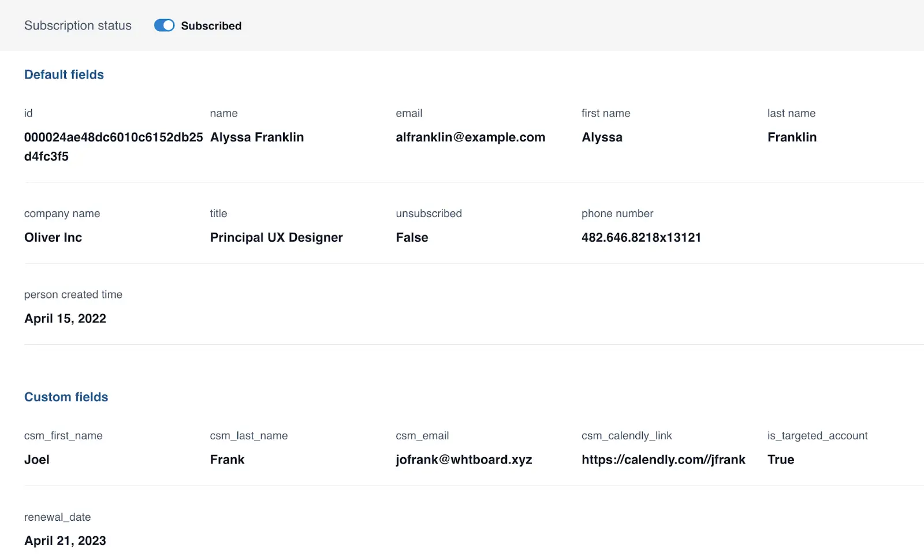The image size is (924, 560).
Task: Click the email address alfranklin@example.com
Action: (x=470, y=137)
